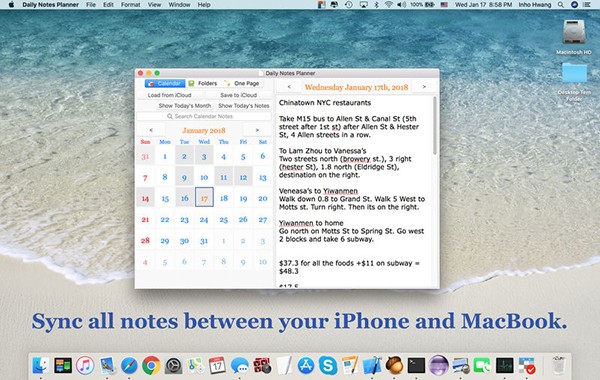600x380 pixels.
Task: Open the Edit menu
Action: point(108,5)
